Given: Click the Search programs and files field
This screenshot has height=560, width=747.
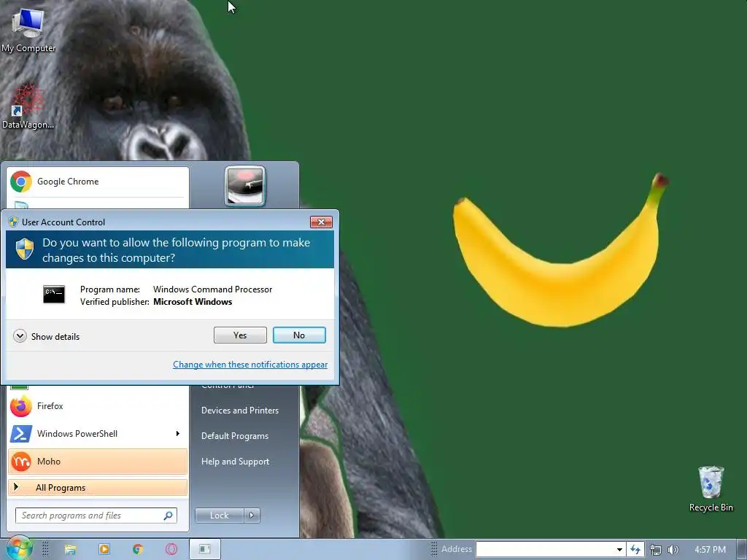Looking at the screenshot, I should click(96, 516).
